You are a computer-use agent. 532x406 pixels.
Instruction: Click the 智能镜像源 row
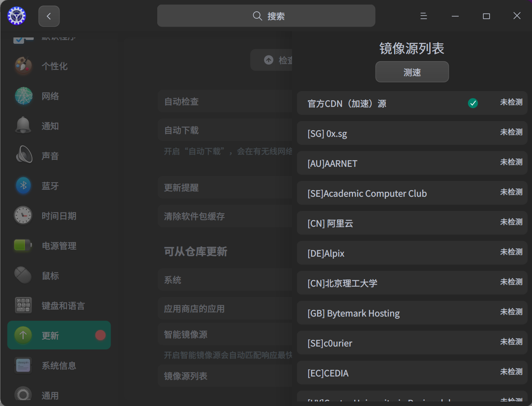tap(225, 334)
